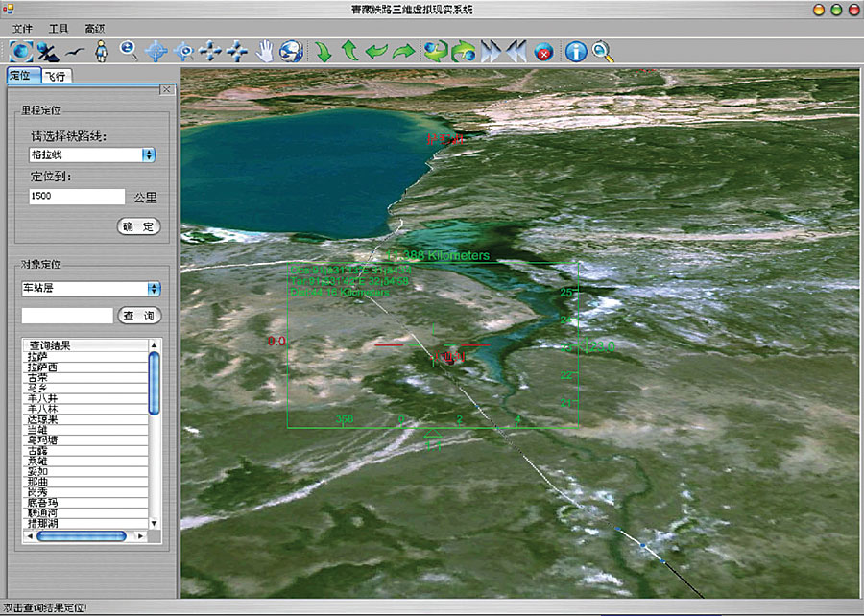The height and width of the screenshot is (616, 864).
Task: Click the rewind double arrow icon
Action: [516, 51]
